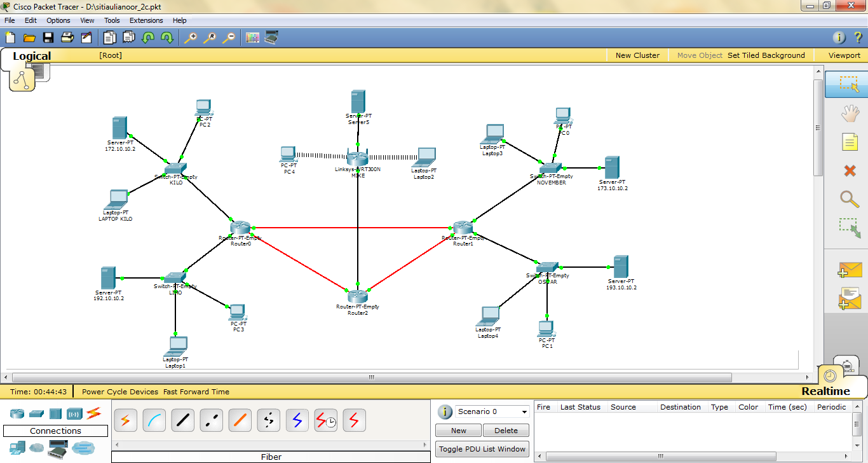
Task: Pick the blue Console cable
Action: point(154,420)
